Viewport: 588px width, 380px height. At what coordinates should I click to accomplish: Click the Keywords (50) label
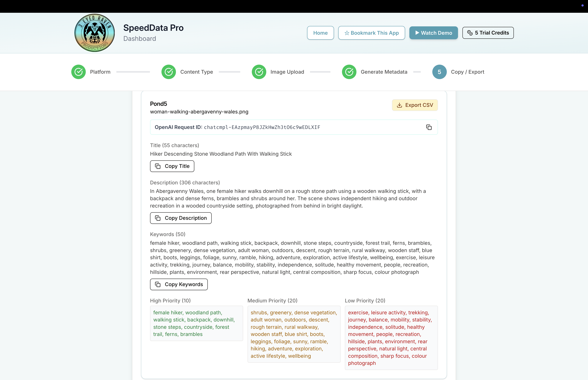(x=168, y=234)
